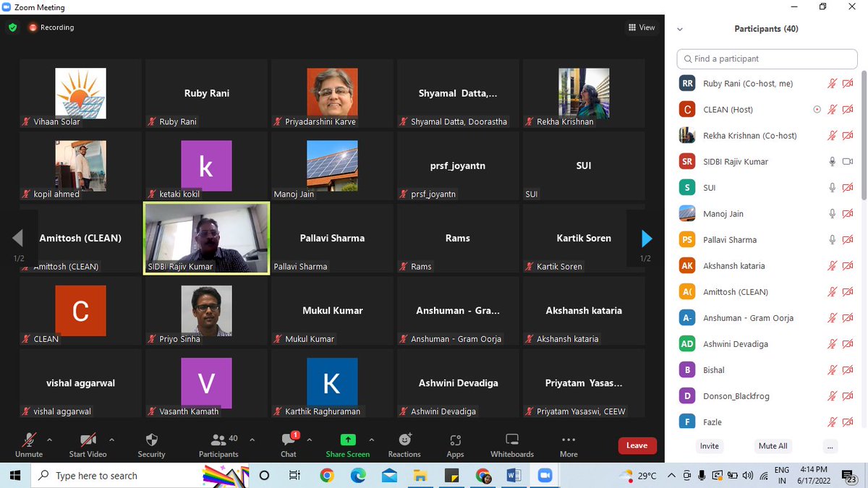868x488 pixels.
Task: Go to next gallery page arrow
Action: pos(646,238)
